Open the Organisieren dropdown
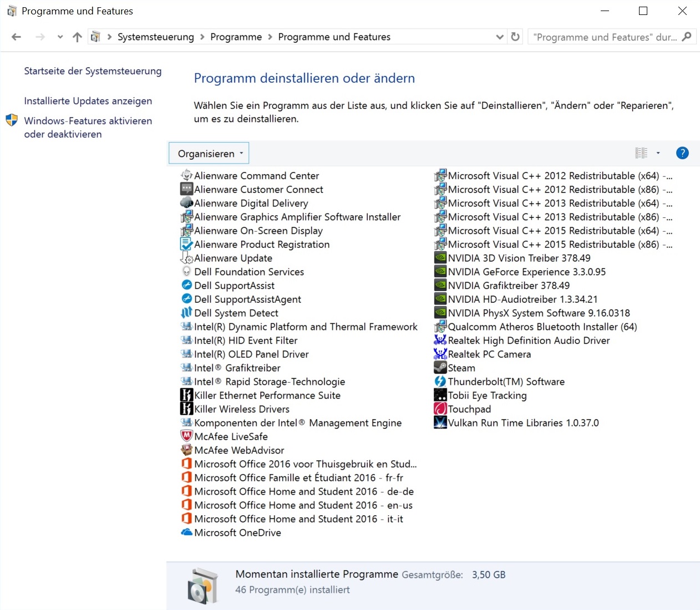 [x=209, y=154]
